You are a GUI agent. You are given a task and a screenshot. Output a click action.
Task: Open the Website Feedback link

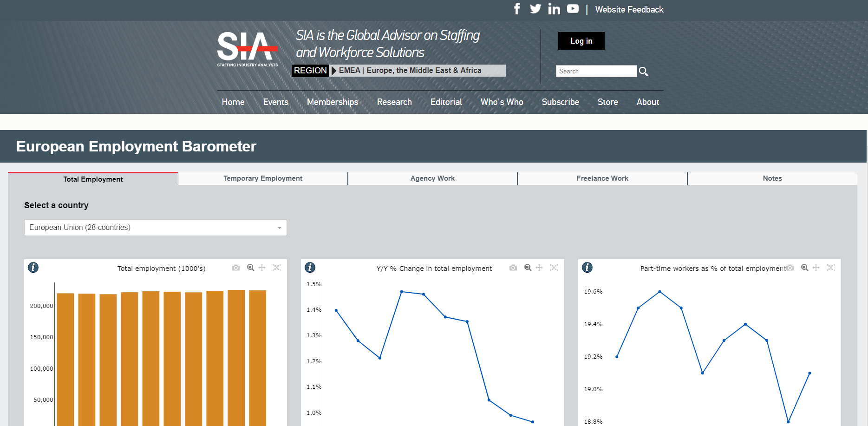pos(629,9)
